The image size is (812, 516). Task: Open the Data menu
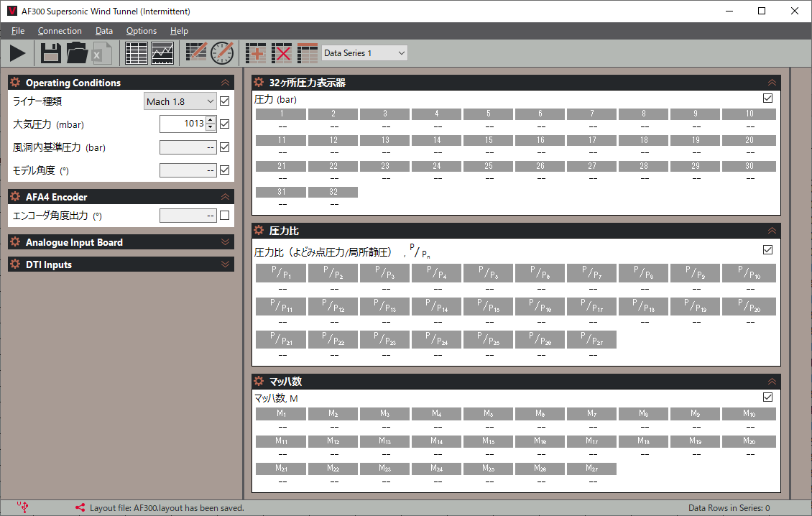103,31
